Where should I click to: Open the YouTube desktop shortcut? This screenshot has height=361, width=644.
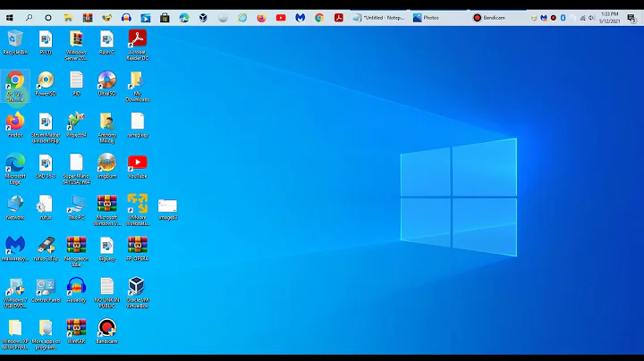pyautogui.click(x=138, y=166)
